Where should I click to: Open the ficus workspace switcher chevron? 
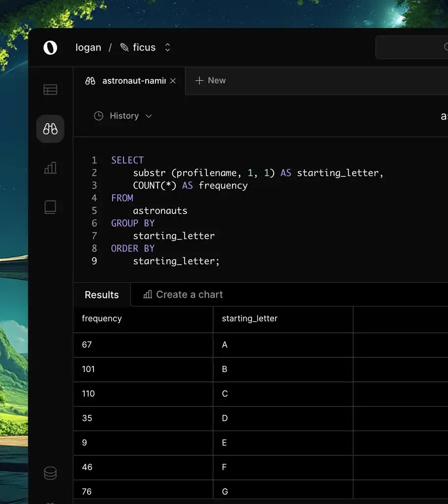167,47
